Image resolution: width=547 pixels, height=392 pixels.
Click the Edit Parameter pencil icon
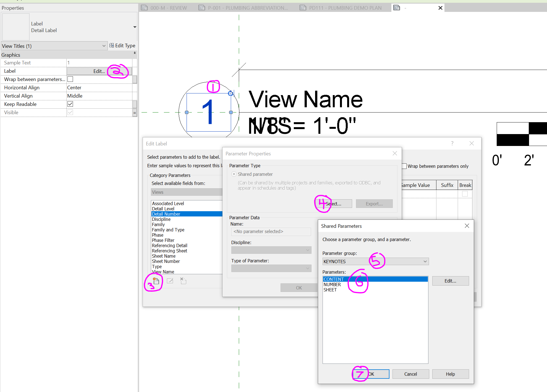click(x=170, y=281)
